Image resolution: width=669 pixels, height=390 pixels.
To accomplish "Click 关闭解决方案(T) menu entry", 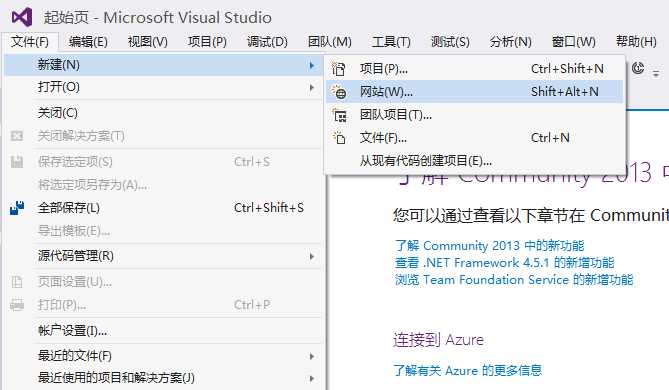I will 163,136.
